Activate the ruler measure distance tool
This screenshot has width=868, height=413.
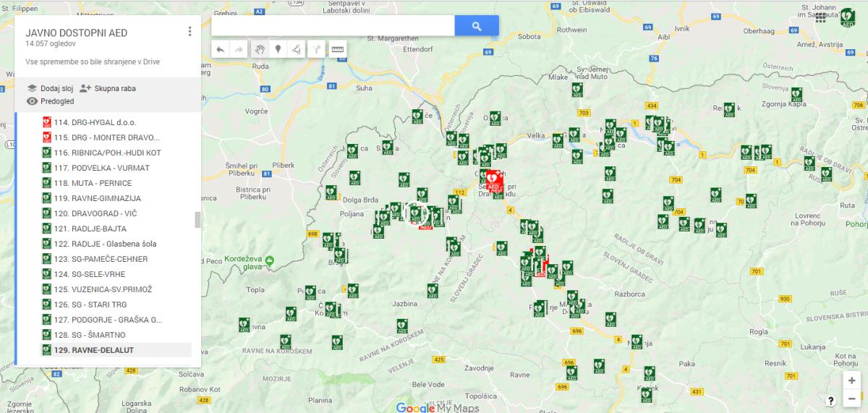pyautogui.click(x=338, y=49)
